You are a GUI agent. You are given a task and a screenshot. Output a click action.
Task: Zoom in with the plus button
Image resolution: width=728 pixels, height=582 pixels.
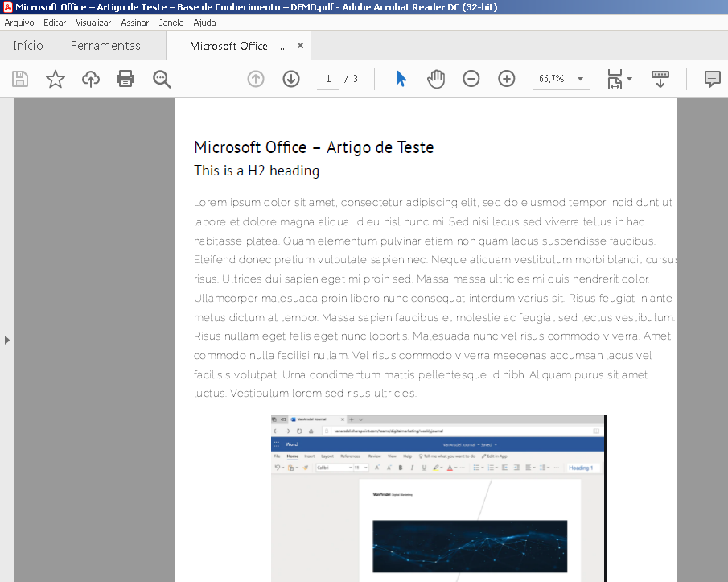pos(507,79)
